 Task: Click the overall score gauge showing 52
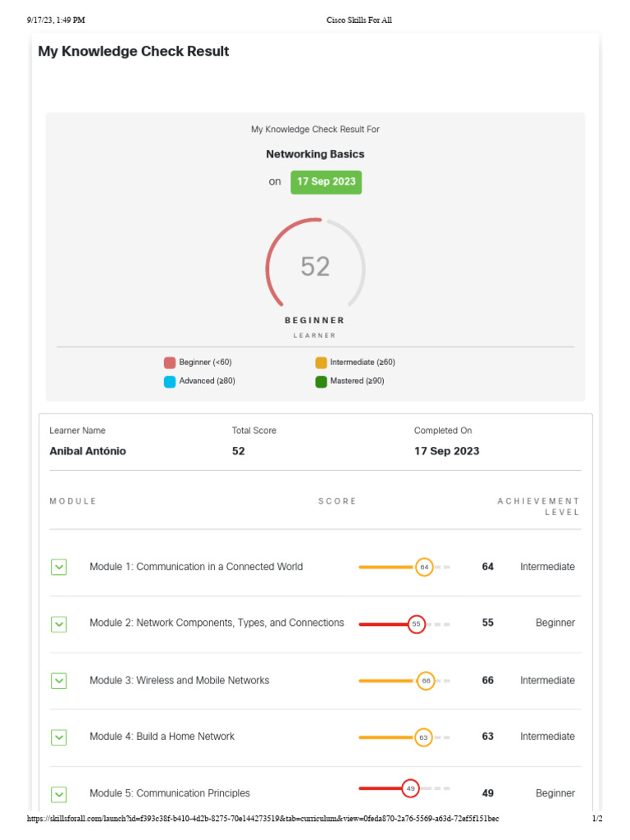(x=315, y=267)
